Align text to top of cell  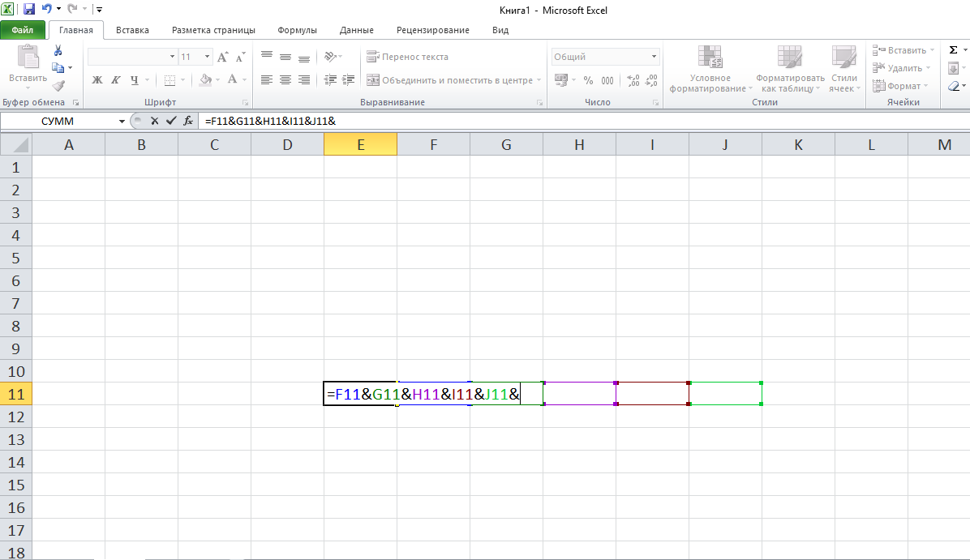(x=267, y=56)
